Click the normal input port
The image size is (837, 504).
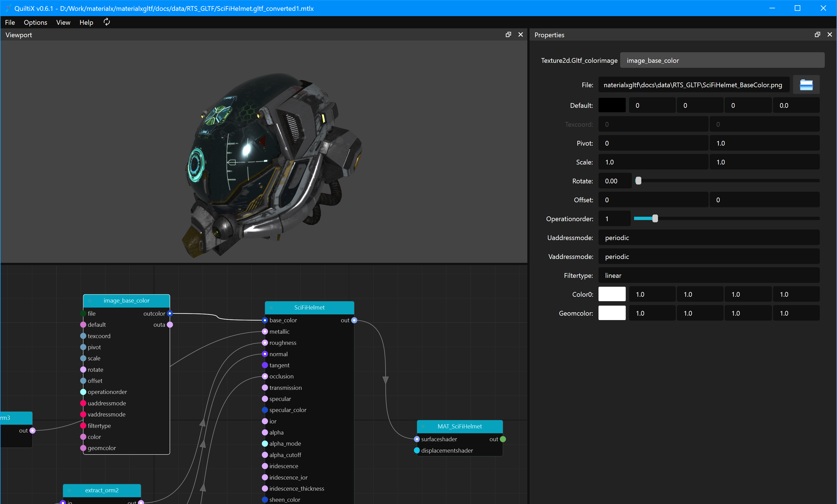(265, 354)
